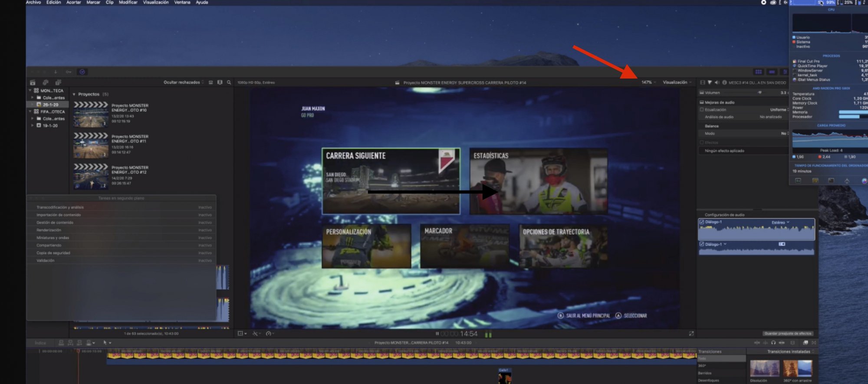The width and height of the screenshot is (868, 384).
Task: Show libraries sidebar clapperboard icon
Action: [33, 82]
